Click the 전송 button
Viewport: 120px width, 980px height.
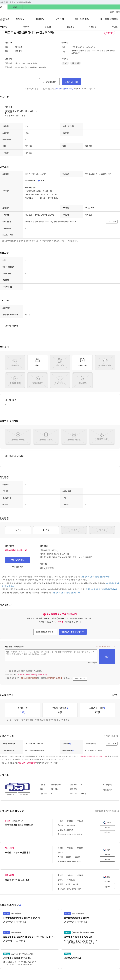(107, 657)
